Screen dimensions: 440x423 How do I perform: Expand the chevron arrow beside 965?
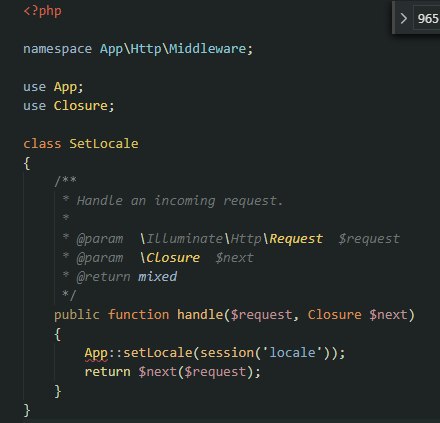[x=404, y=18]
